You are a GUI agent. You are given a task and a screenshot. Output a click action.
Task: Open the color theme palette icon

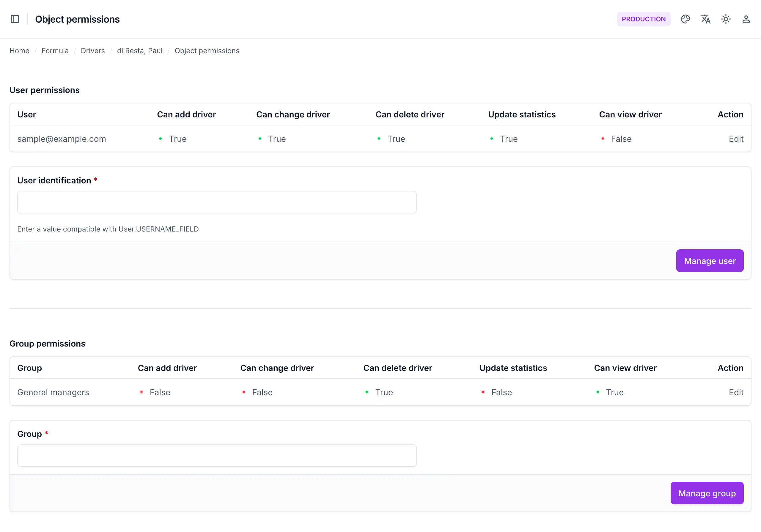point(685,19)
